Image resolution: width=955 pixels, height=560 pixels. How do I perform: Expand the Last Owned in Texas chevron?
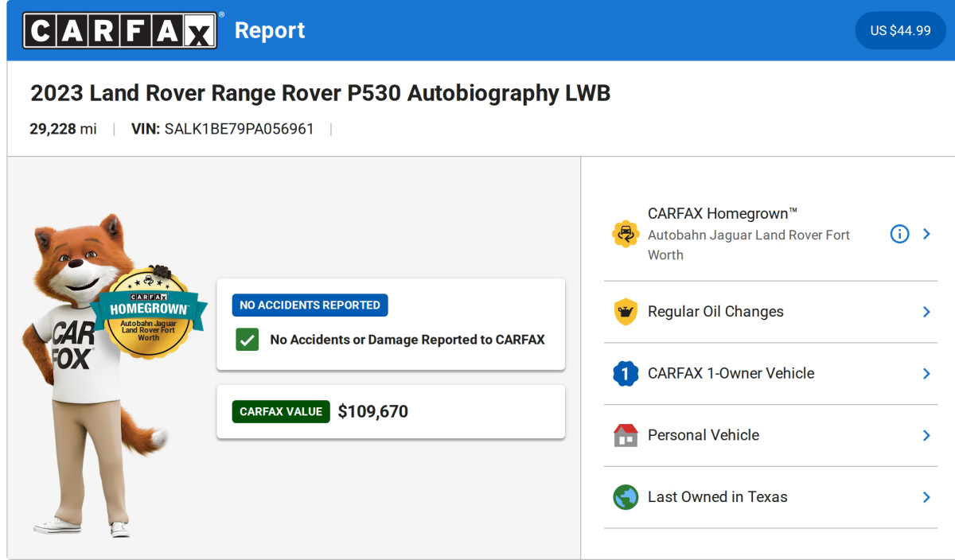click(926, 497)
